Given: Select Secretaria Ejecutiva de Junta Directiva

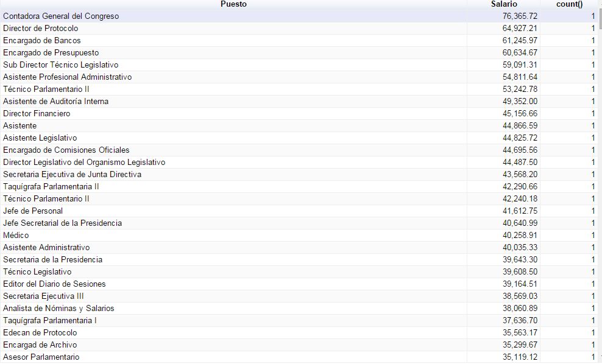Looking at the screenshot, I should 72,175.
